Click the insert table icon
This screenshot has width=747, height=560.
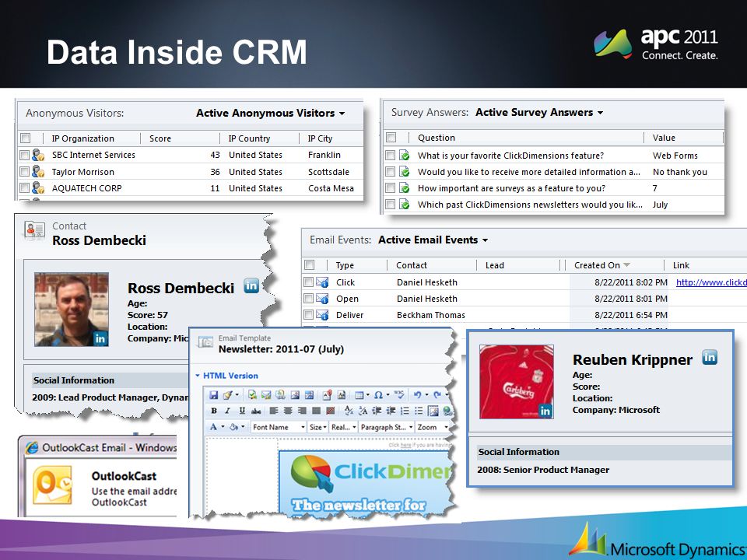click(x=359, y=395)
